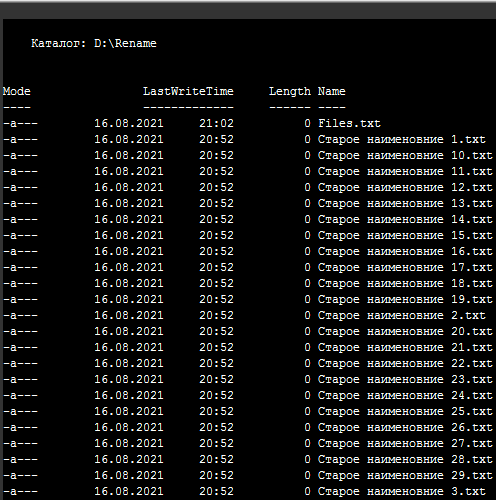Click the -a--- mode in the 2.txt row
Viewport: 496px width, 500px height.
pyautogui.click(x=20, y=315)
